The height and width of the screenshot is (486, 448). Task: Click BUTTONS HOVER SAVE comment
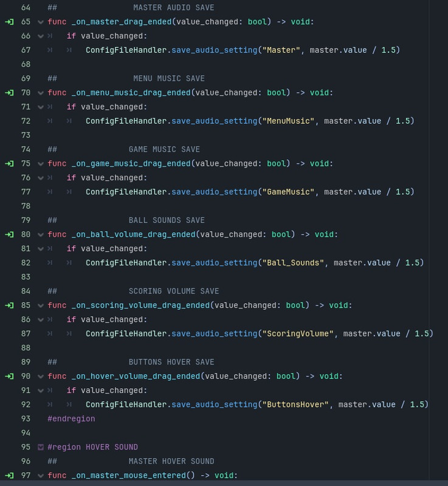click(x=171, y=362)
